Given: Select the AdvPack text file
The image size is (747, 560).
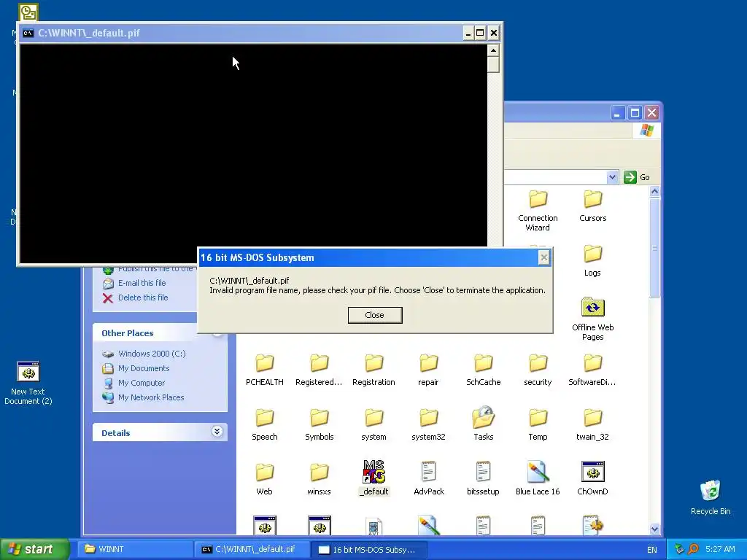Looking at the screenshot, I should click(x=429, y=478).
